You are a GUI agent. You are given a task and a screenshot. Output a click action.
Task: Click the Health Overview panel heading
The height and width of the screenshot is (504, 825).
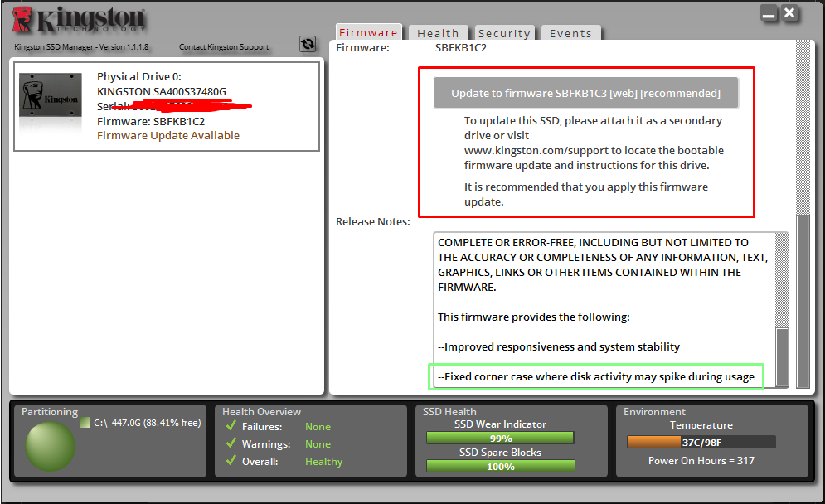(x=261, y=411)
